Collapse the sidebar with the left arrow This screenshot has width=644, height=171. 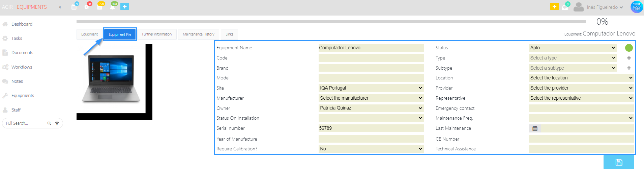tap(60, 7)
